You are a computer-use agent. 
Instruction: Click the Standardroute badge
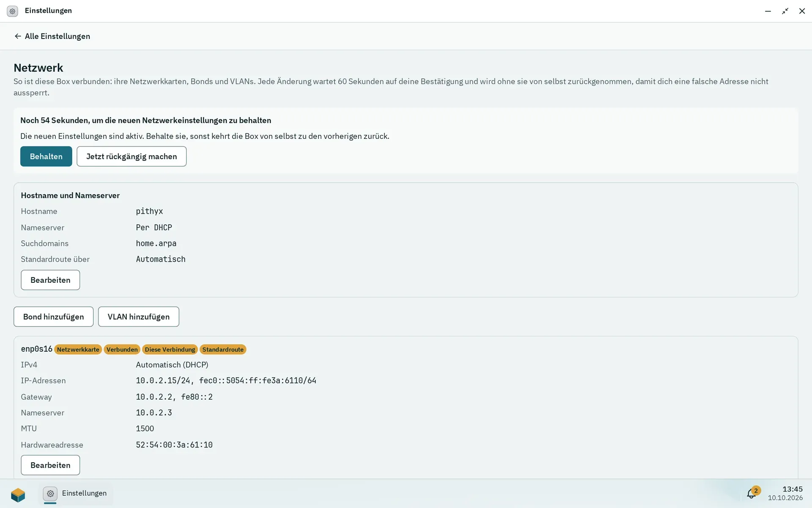pos(223,350)
